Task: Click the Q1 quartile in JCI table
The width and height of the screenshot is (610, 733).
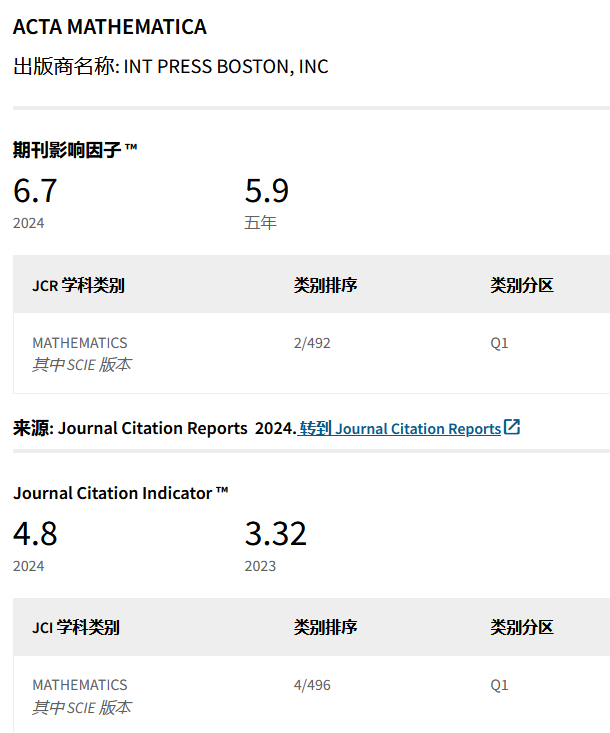Action: tap(499, 685)
